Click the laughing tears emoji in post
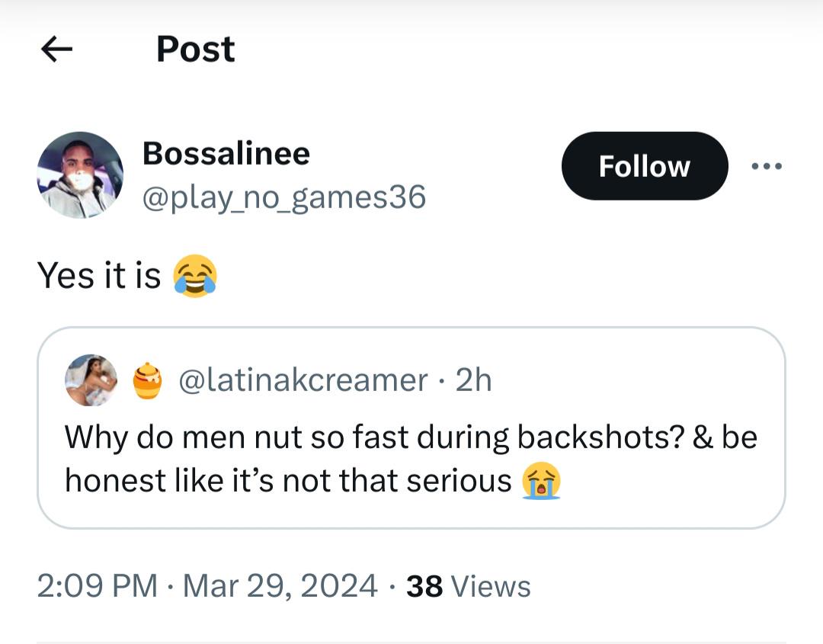Screen dimensions: 823x644 tap(195, 275)
